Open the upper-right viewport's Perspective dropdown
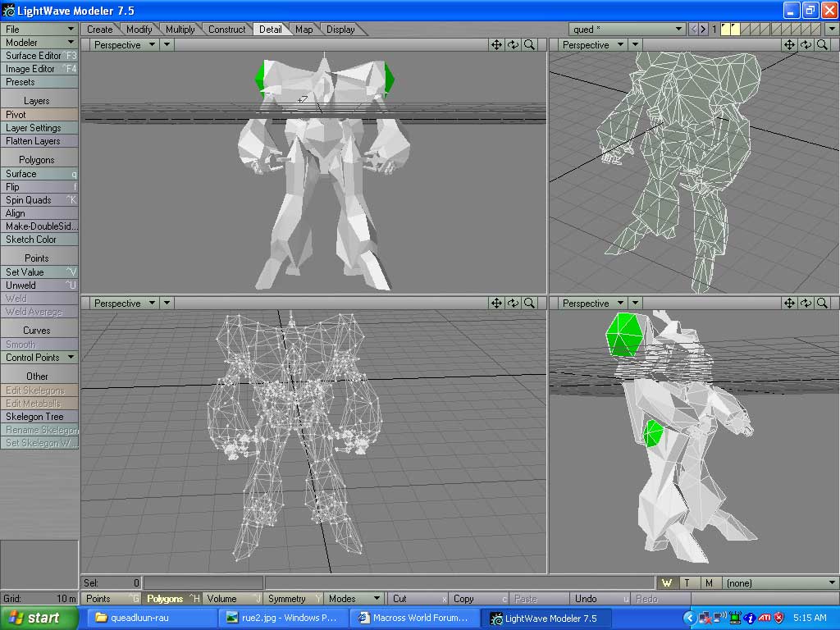 pos(592,45)
